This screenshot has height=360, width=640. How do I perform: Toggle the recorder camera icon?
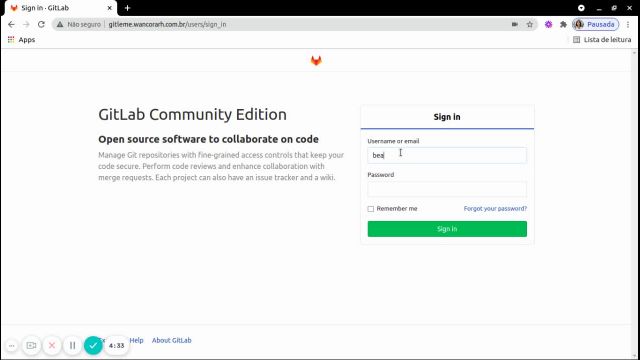31,346
